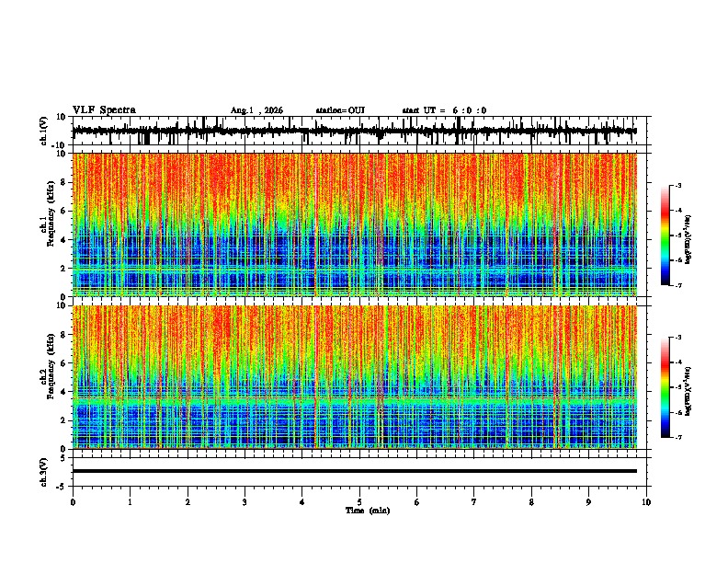Screen dimensions: 728x563
Task: Click the "8" kHz tick on ch.2 spectrogram
Action: [x=63, y=335]
